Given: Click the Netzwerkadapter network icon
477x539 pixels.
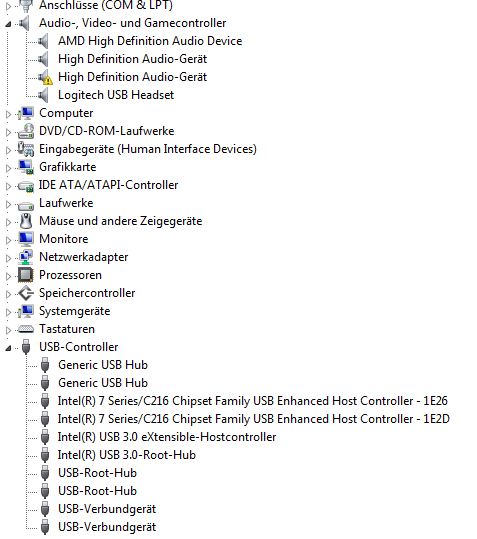Looking at the screenshot, I should click(x=26, y=257).
